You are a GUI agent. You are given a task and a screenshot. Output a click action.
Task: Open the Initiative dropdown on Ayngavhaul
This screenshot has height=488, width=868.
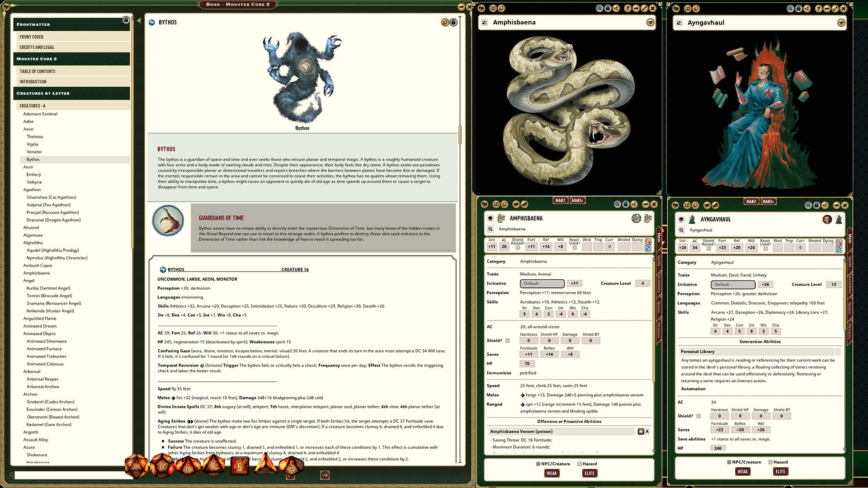click(x=732, y=284)
